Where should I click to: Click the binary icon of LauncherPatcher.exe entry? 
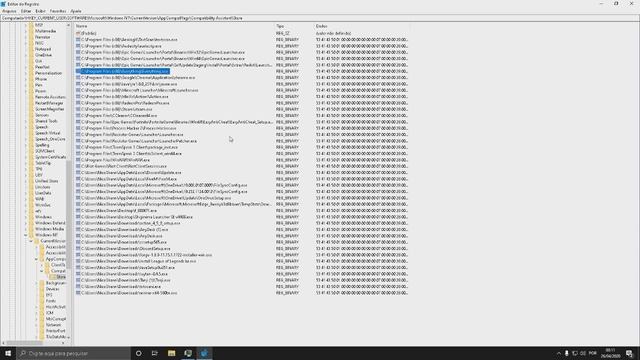78,141
